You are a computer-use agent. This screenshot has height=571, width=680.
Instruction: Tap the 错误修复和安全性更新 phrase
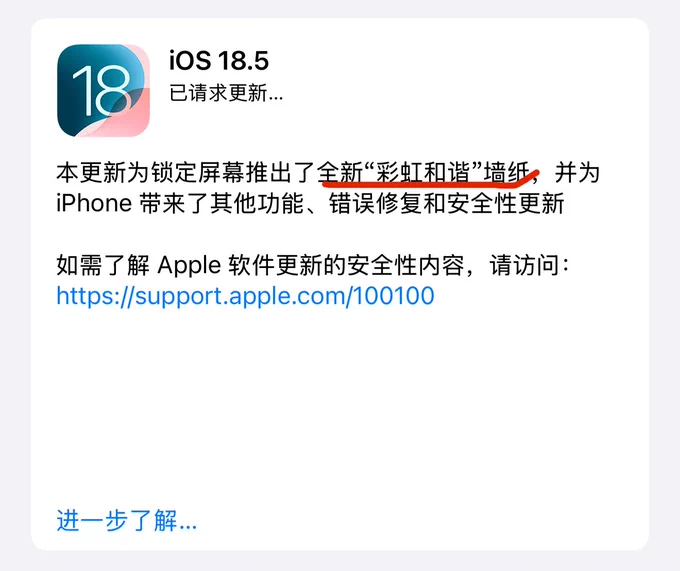(x=446, y=203)
